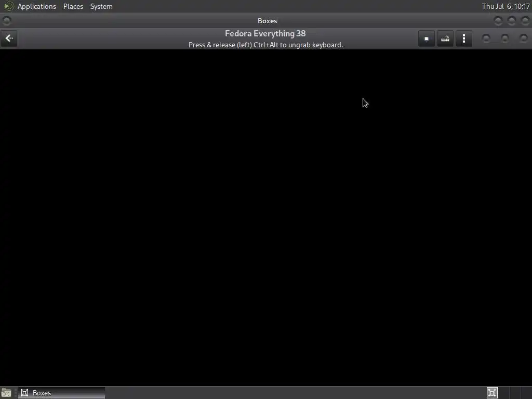Viewport: 532px width, 399px height.
Task: Open the Applications menu
Action: pyautogui.click(x=37, y=6)
